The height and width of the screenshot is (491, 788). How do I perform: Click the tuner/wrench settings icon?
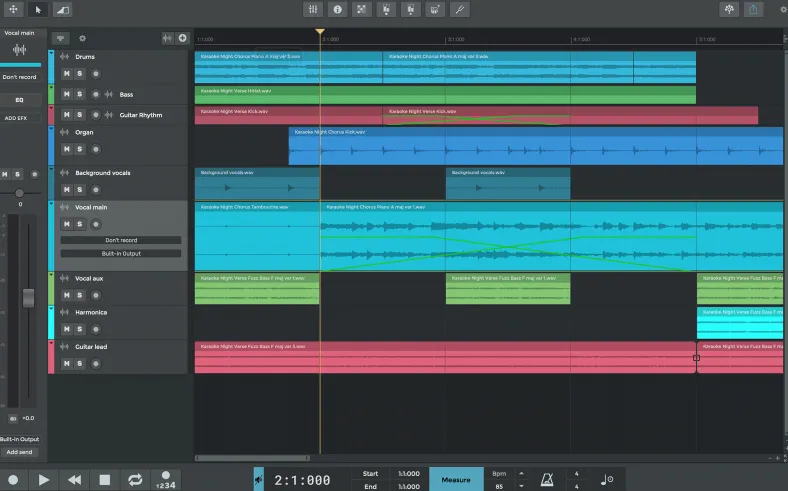pos(459,10)
